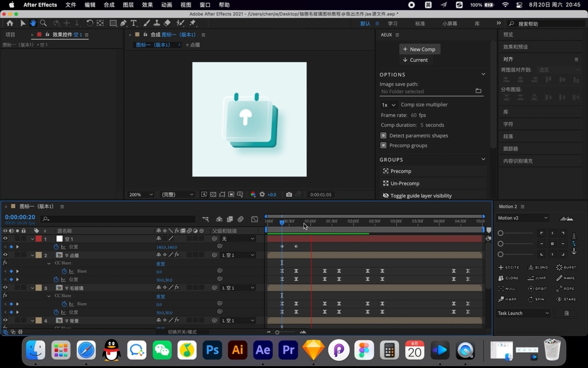Open the 1x comp size multiplier dropdown
Screen dimensions: 588x368
pyautogui.click(x=389, y=105)
